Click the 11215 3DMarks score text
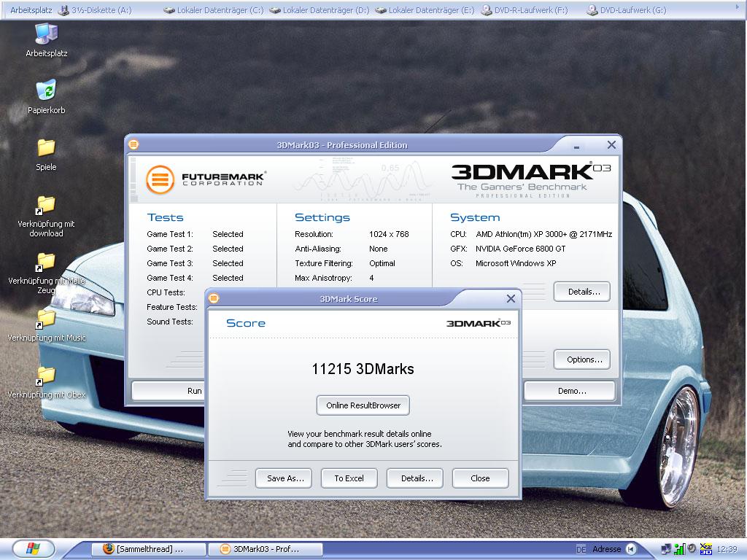Screen dimensions: 747x560 coord(363,369)
